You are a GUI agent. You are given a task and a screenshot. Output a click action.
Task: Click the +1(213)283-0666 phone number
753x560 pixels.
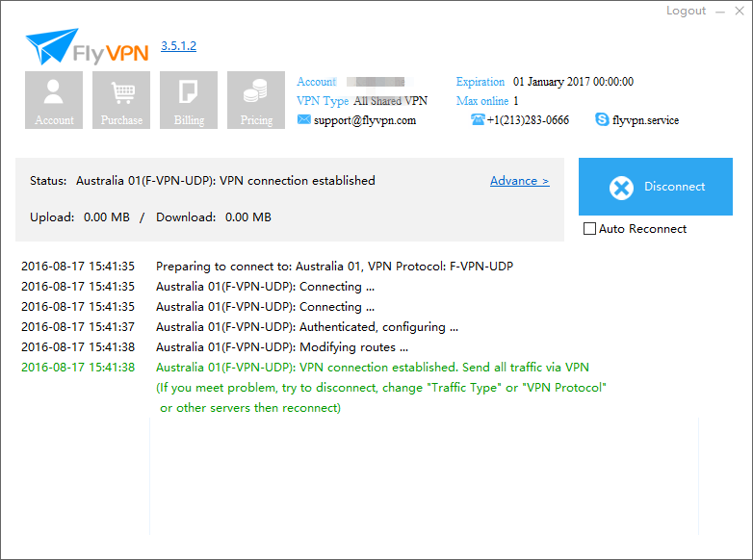click(x=528, y=120)
